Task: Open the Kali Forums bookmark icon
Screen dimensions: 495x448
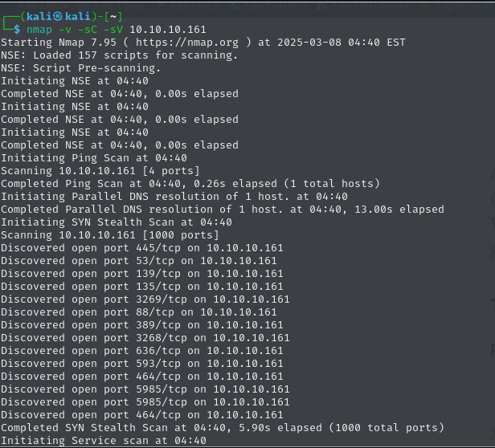Action: [x=235, y=6]
